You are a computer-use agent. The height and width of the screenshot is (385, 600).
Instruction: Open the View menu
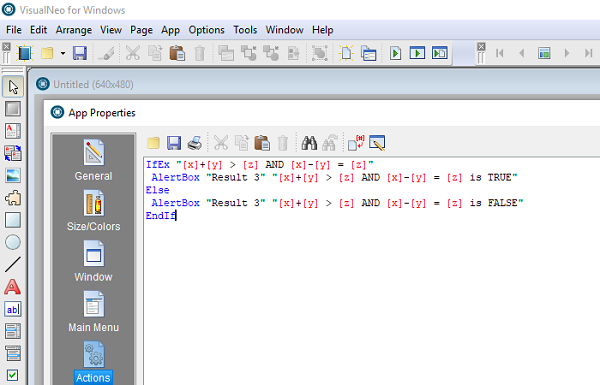pyautogui.click(x=111, y=30)
